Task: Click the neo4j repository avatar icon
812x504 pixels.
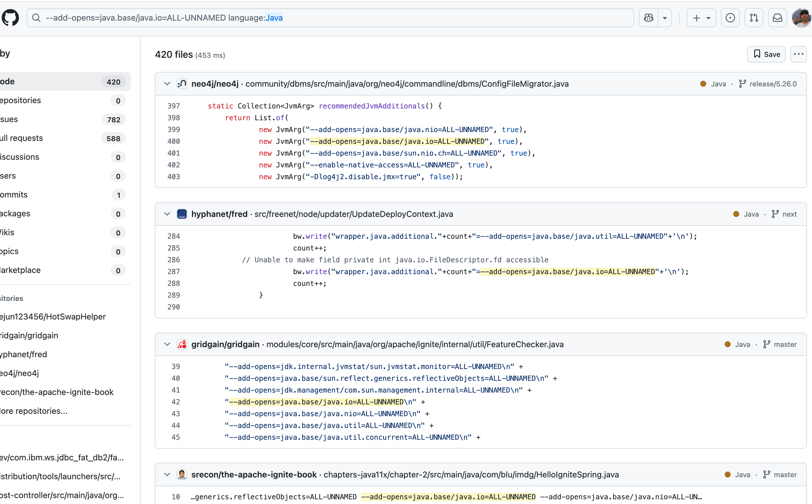Action: tap(182, 84)
